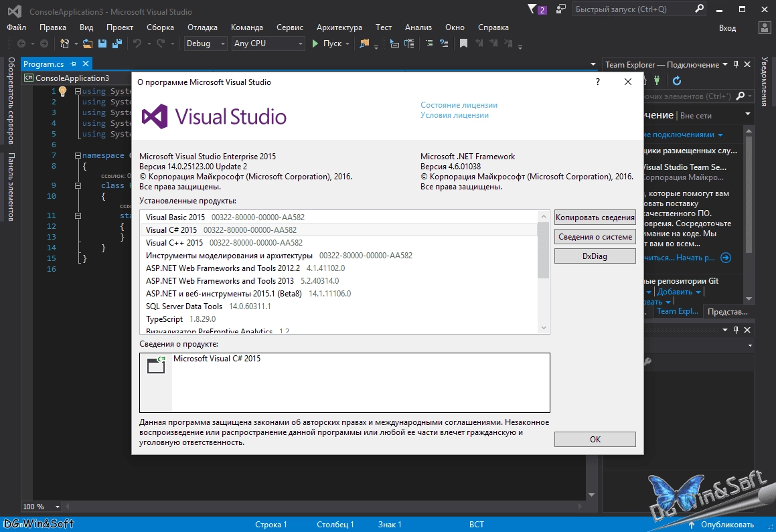
Task: Switch to the Представ... tab
Action: point(728,311)
